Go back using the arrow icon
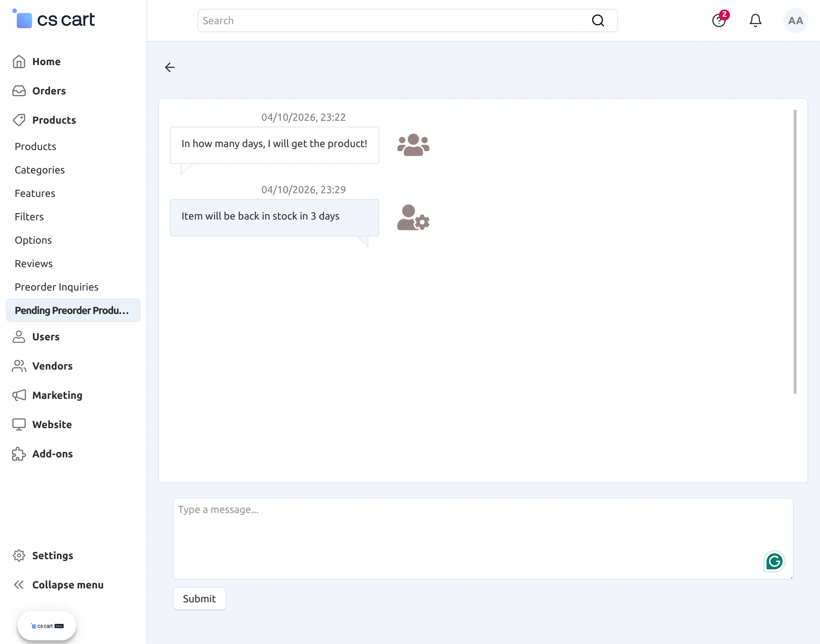Image resolution: width=820 pixels, height=644 pixels. [x=169, y=67]
